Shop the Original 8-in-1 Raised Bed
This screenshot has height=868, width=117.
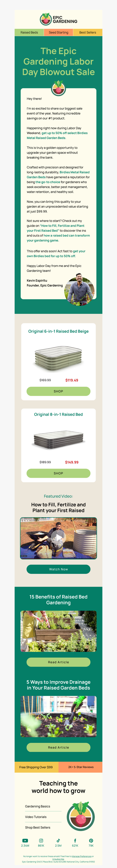coord(58,473)
